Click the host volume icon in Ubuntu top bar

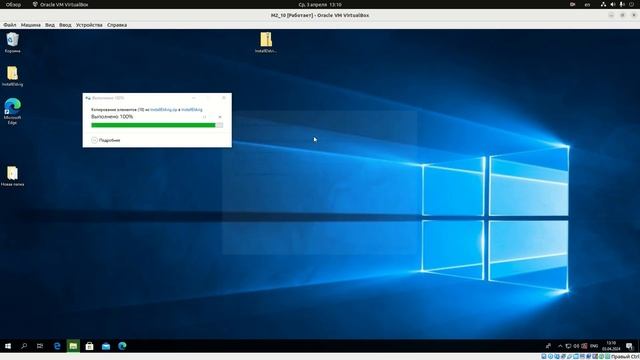(613, 4)
